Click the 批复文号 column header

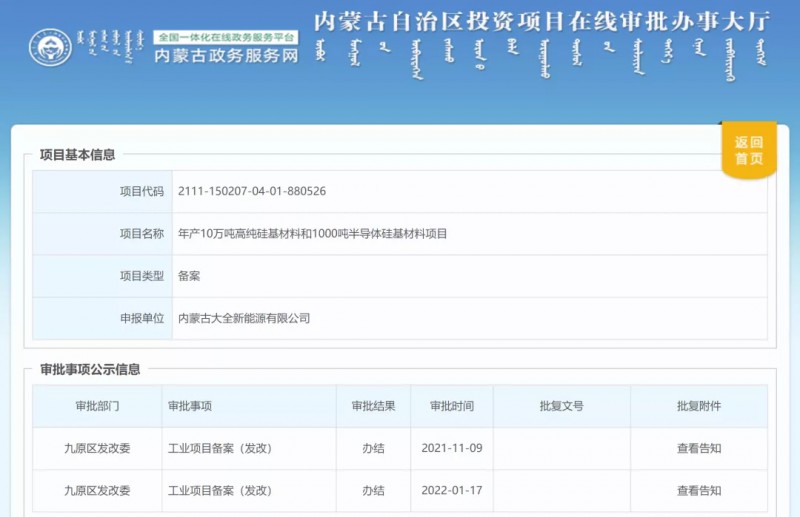coord(561,406)
